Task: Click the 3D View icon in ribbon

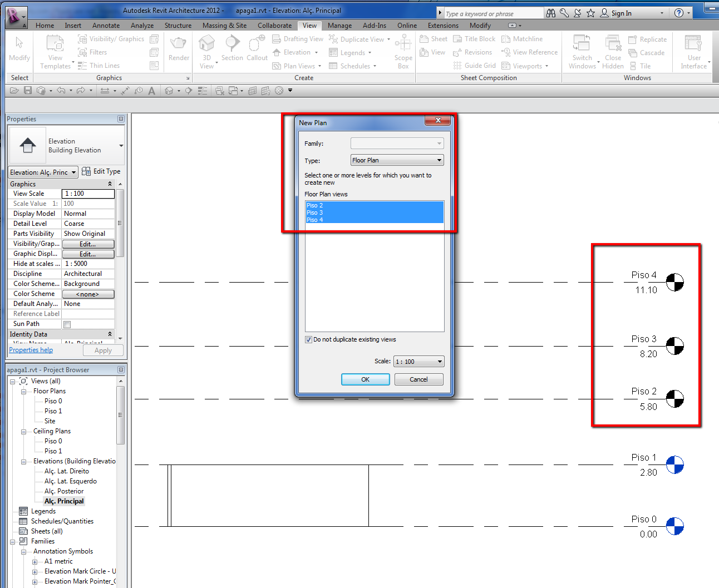Action: coord(206,45)
